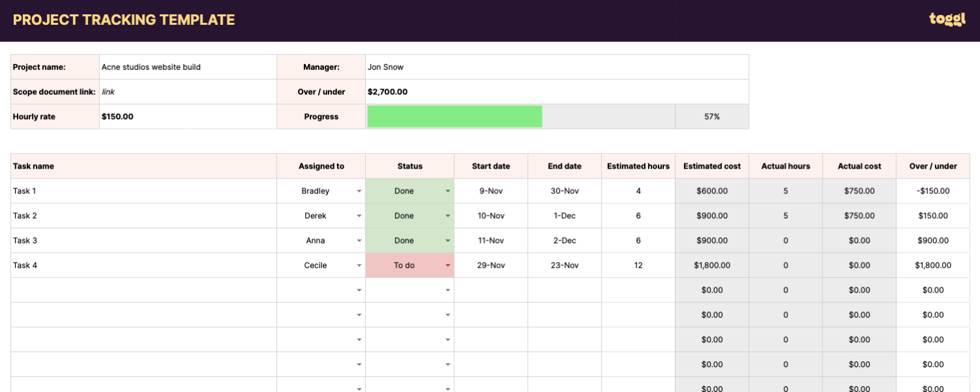Select the hourly rate of $150.00
This screenshot has width=980, height=392.
coord(118,116)
